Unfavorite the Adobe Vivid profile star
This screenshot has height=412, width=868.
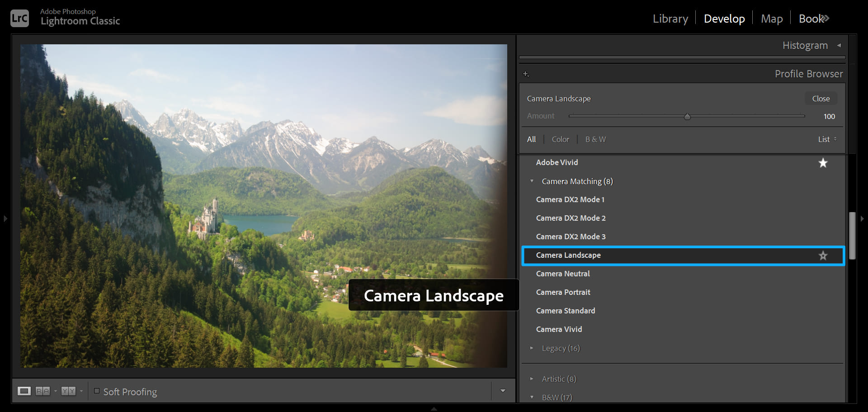pos(823,163)
